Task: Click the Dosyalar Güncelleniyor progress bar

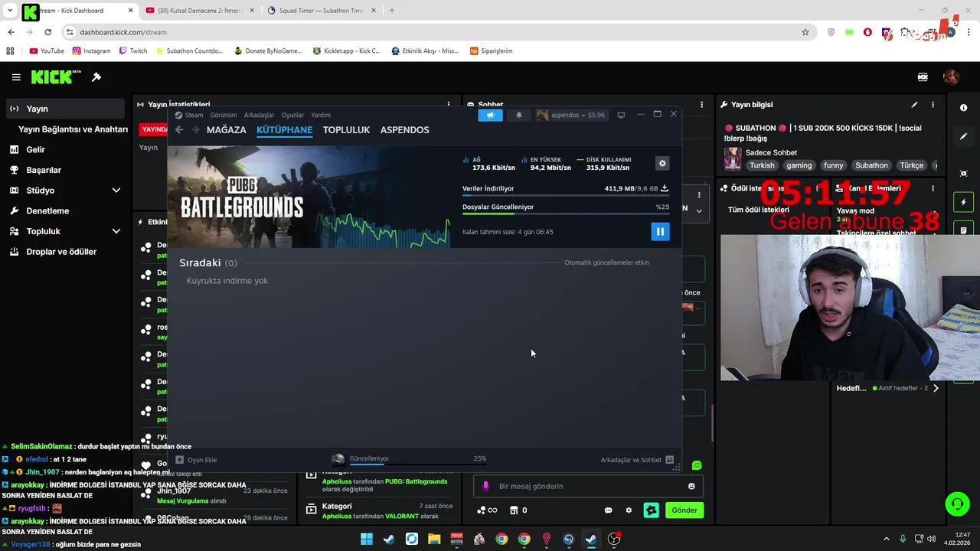Action: pyautogui.click(x=566, y=214)
